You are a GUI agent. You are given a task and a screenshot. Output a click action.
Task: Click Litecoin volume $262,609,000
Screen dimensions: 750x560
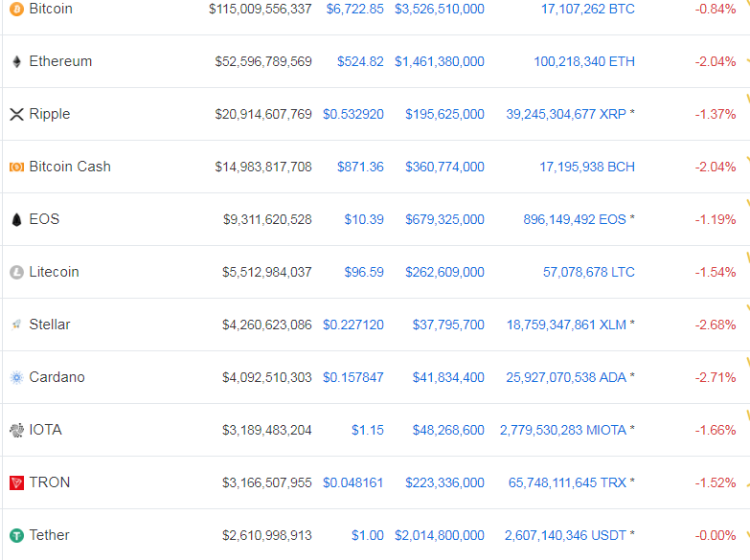(x=444, y=272)
